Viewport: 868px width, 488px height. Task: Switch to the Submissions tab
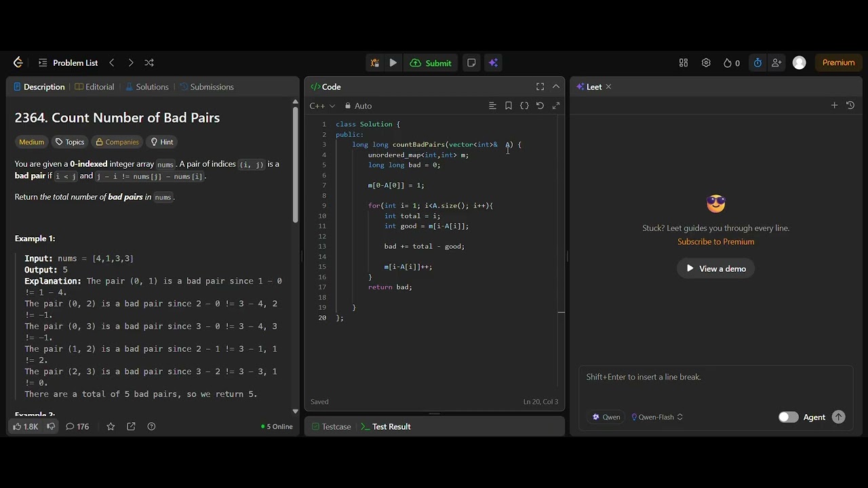(206, 87)
